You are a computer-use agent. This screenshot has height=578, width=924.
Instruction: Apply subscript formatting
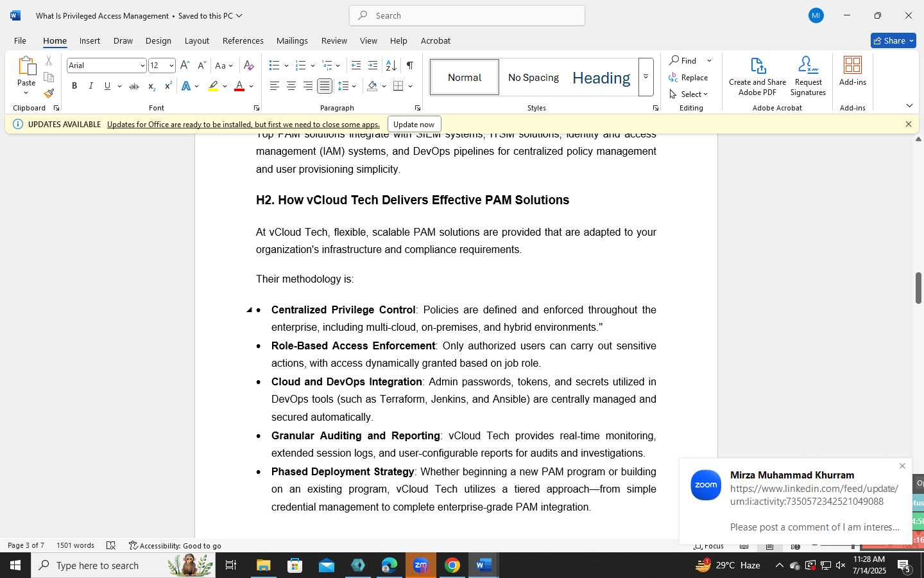[151, 86]
